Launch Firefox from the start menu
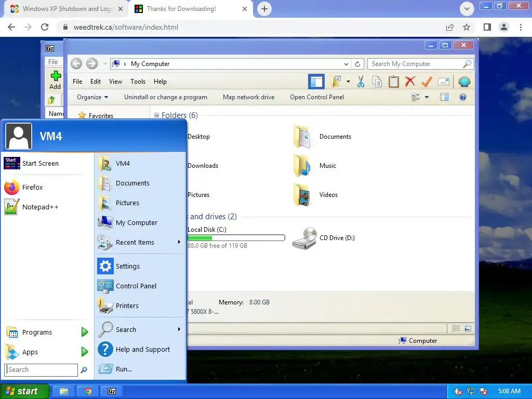Viewport: 532px width, 399px height. click(x=47, y=187)
